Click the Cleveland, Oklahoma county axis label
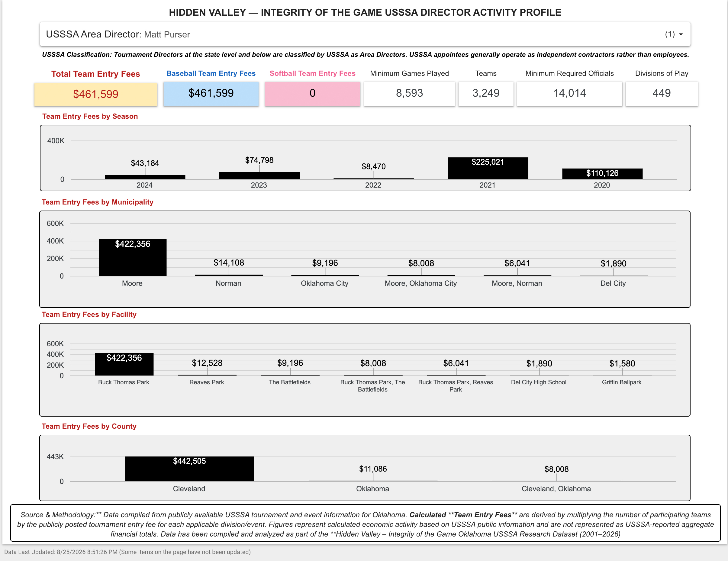Screen dimensions: 728x561 [556, 489]
